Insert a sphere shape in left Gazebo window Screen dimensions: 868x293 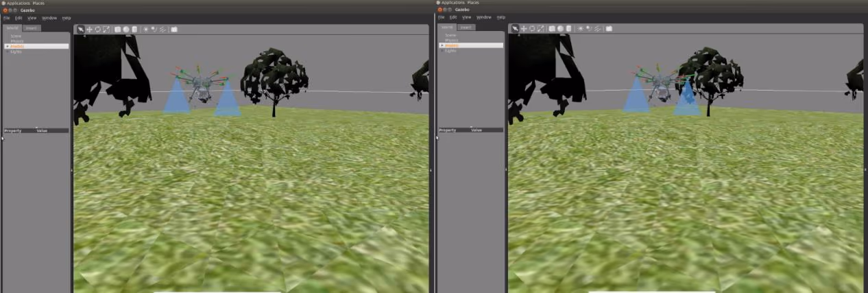pyautogui.click(x=126, y=30)
